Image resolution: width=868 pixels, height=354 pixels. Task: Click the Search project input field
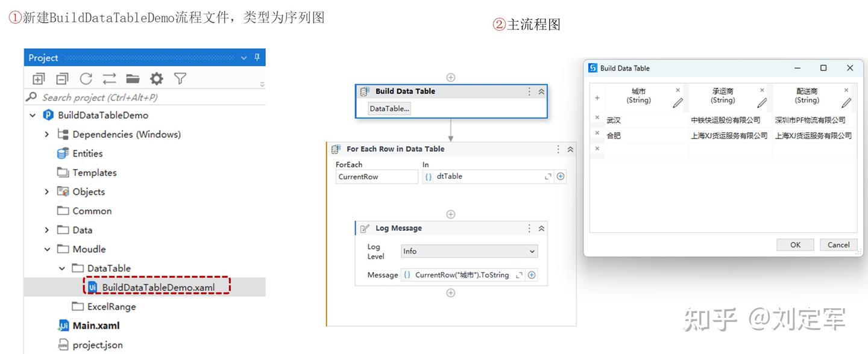139,97
